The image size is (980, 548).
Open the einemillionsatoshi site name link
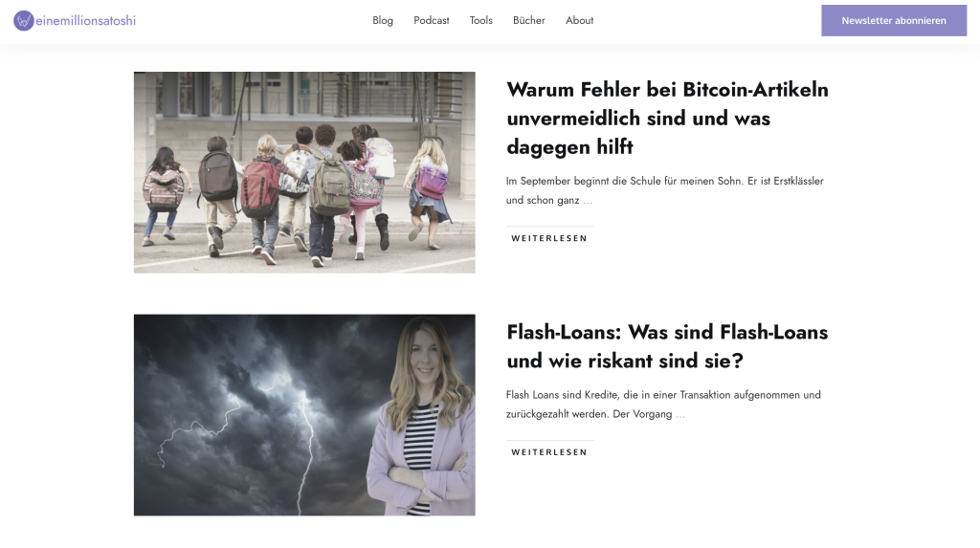click(85, 21)
